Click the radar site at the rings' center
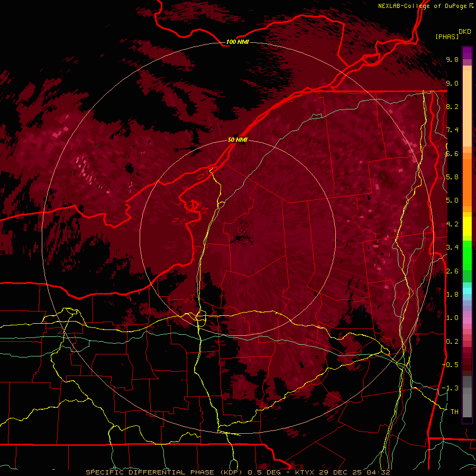The height and width of the screenshot is (476, 476). pos(237,237)
